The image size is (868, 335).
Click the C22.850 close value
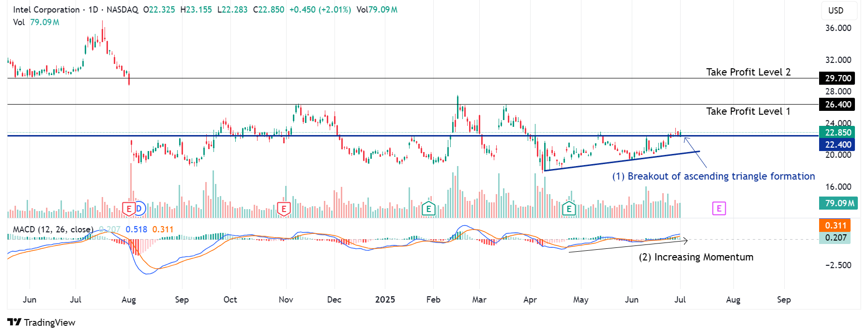pyautogui.click(x=269, y=10)
